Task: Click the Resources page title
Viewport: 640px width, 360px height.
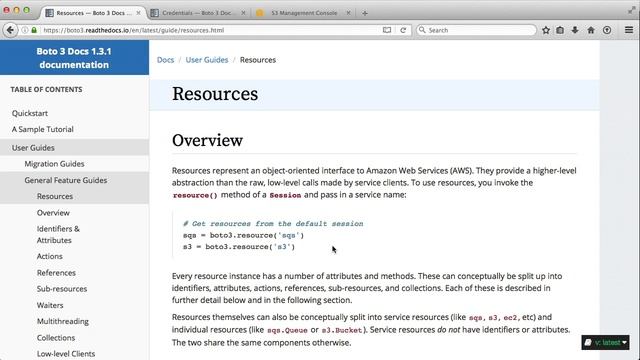Action: [215, 93]
